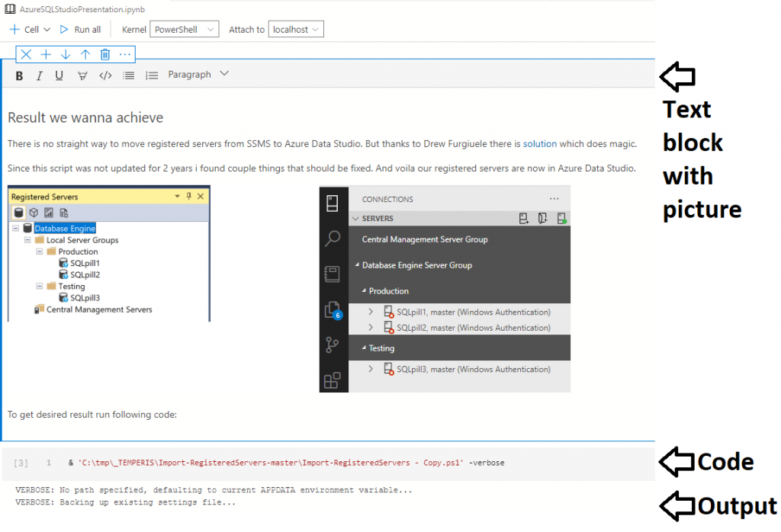Toggle bold formatting
The width and height of the screenshot is (781, 532).
click(19, 75)
